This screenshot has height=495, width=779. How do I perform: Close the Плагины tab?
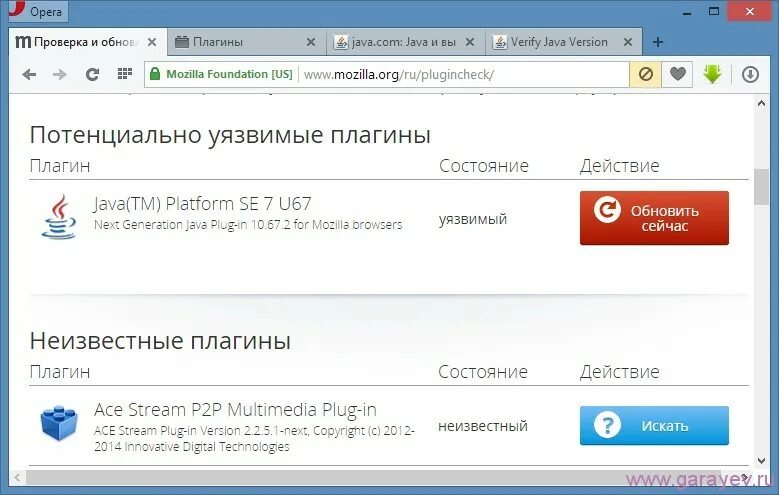pyautogui.click(x=311, y=42)
